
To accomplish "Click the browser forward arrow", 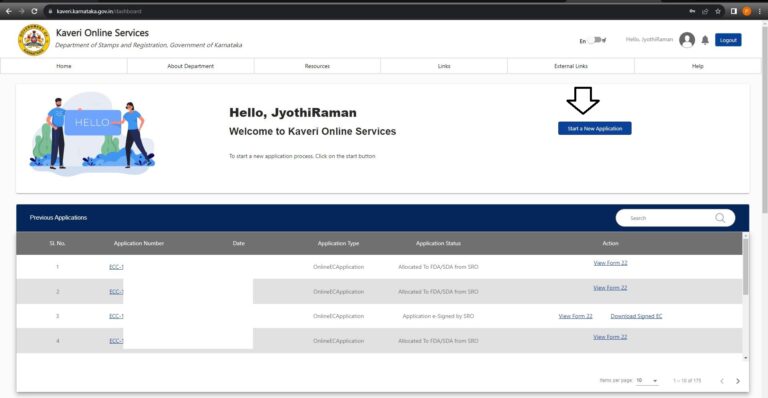I will point(21,11).
